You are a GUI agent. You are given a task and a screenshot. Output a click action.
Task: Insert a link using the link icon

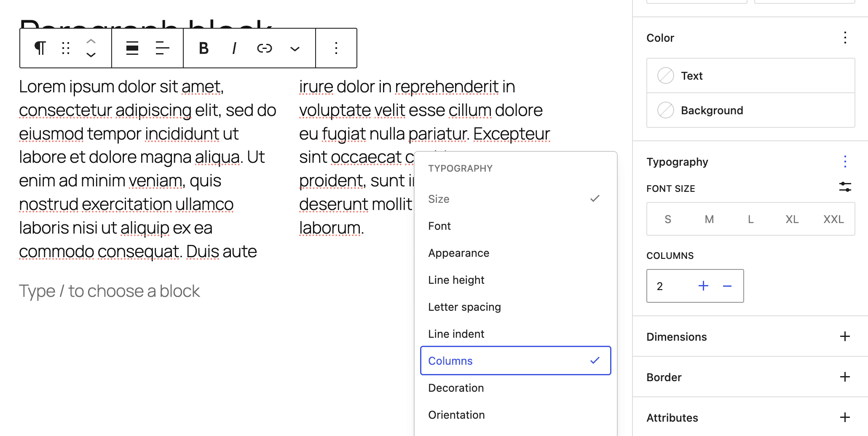click(x=264, y=48)
